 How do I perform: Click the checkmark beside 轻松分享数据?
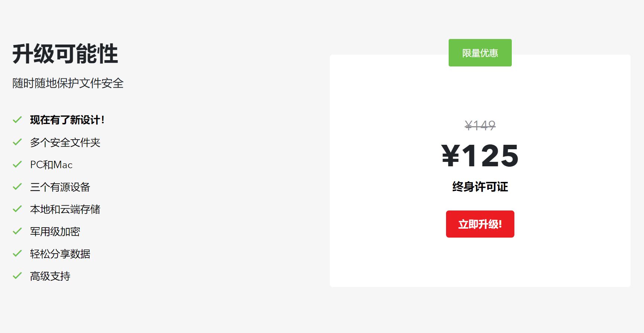point(17,254)
